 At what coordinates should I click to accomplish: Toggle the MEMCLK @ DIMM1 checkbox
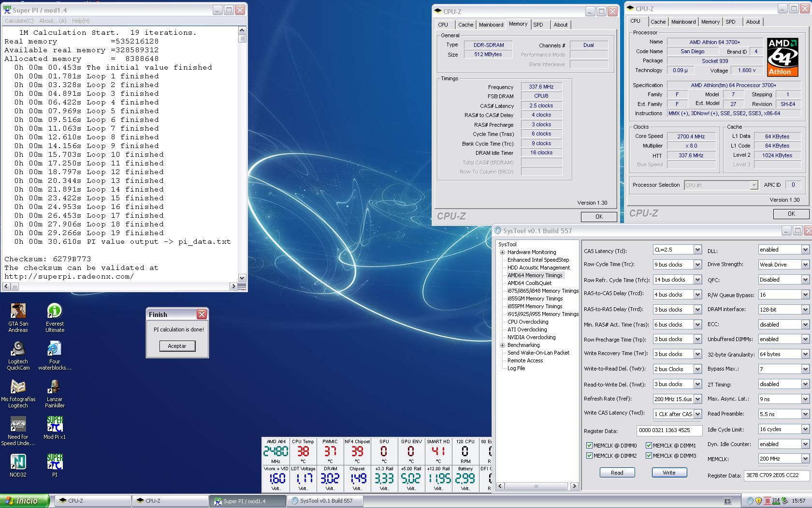coord(649,445)
